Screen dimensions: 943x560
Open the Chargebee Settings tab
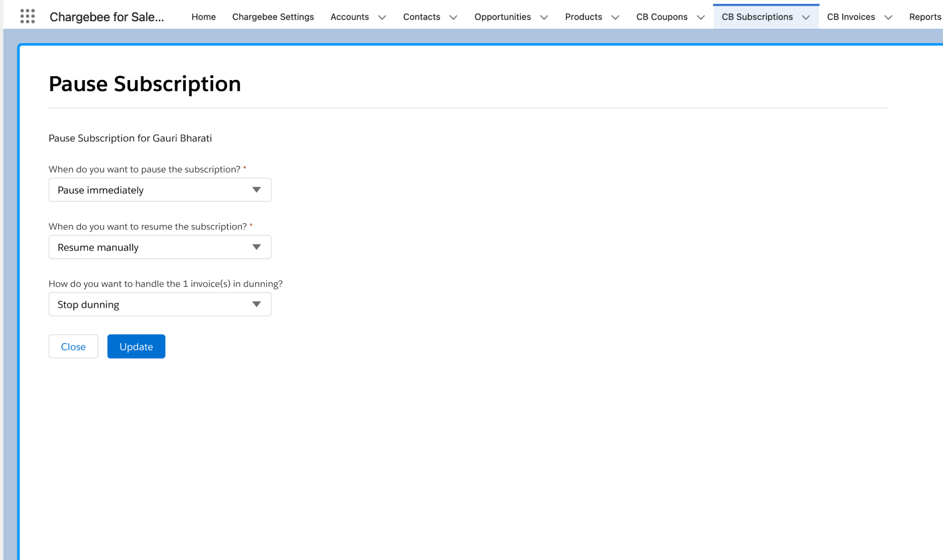tap(273, 17)
